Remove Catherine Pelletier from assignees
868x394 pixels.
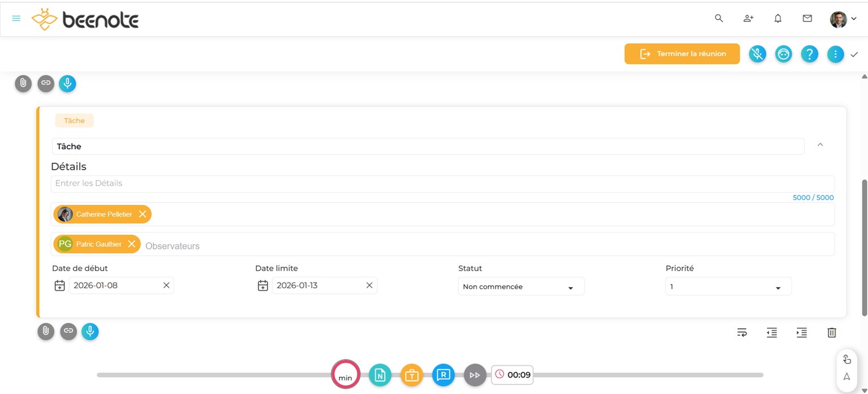(143, 214)
